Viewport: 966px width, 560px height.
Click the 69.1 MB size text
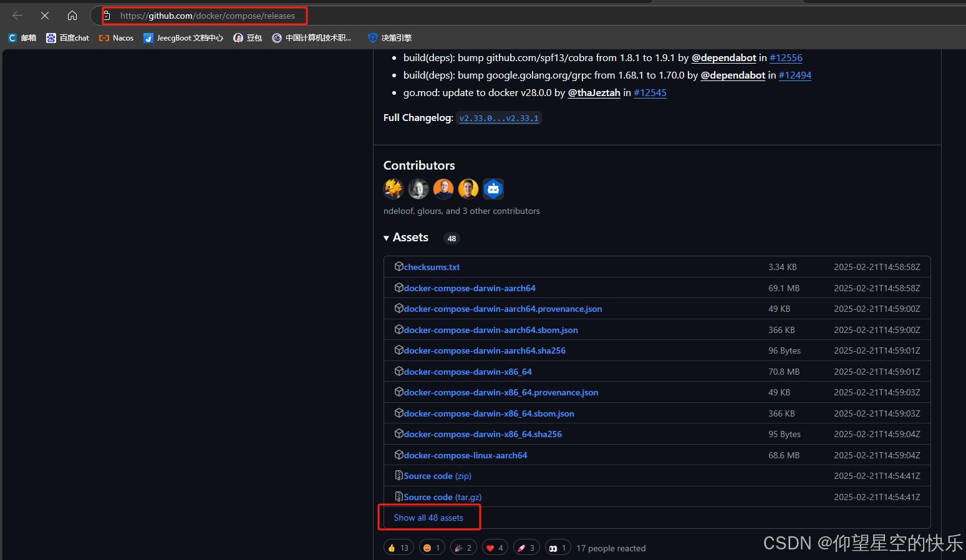pos(784,288)
